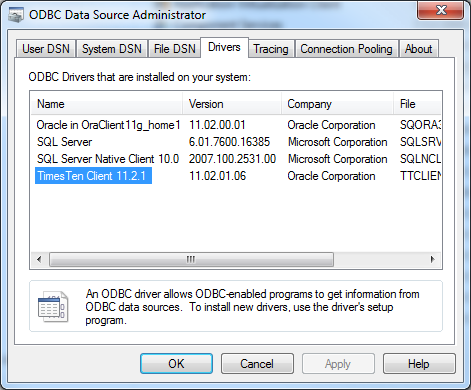This screenshot has width=471, height=390.
Task: Click the horizontal scrollbar thumb
Action: tap(191, 259)
